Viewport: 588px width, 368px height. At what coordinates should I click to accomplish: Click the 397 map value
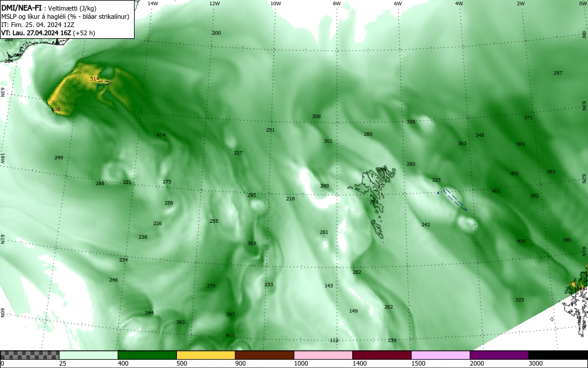(x=230, y=315)
